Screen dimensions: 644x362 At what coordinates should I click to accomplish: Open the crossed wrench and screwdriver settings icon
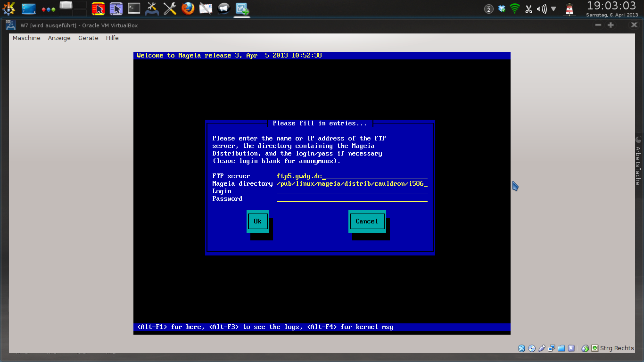(170, 8)
